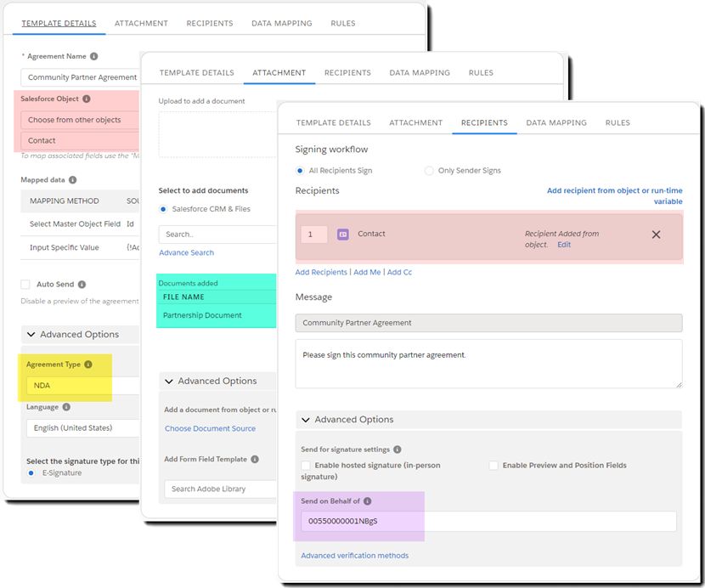Click Edit link on the Contact recipient

pyautogui.click(x=564, y=245)
